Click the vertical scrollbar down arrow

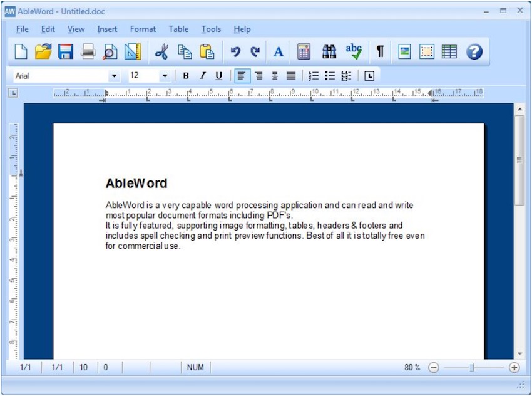point(521,353)
